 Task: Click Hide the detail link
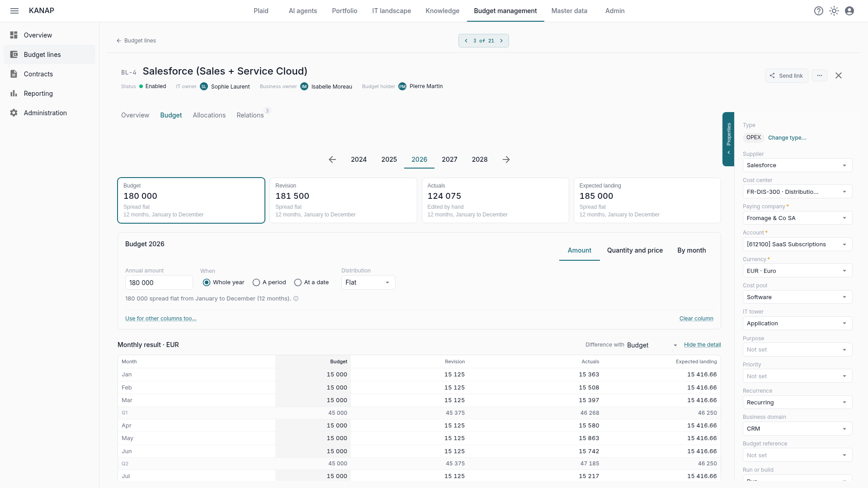pyautogui.click(x=702, y=345)
